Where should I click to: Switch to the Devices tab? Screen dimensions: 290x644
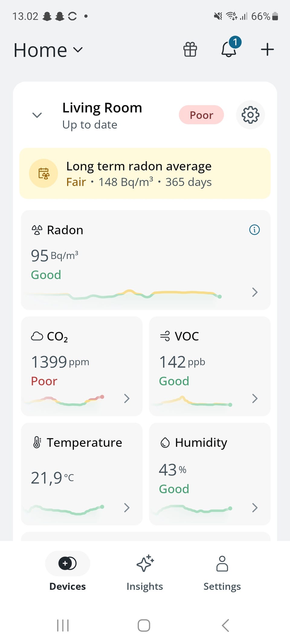click(x=67, y=571)
